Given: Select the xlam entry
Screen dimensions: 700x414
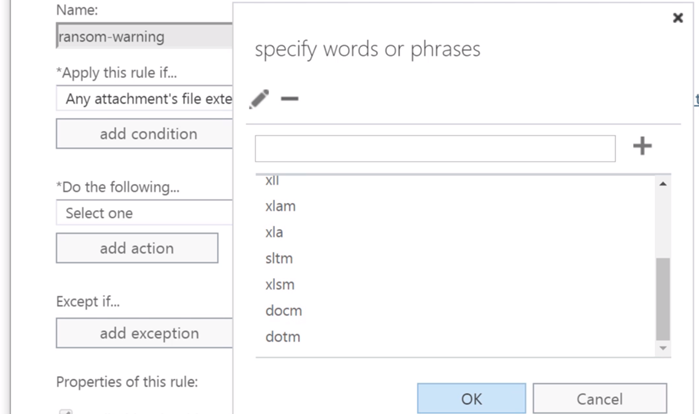Looking at the screenshot, I should [x=279, y=206].
